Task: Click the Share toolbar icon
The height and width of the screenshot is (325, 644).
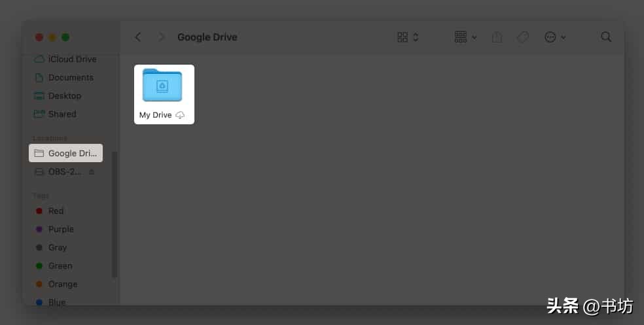Action: [x=497, y=37]
